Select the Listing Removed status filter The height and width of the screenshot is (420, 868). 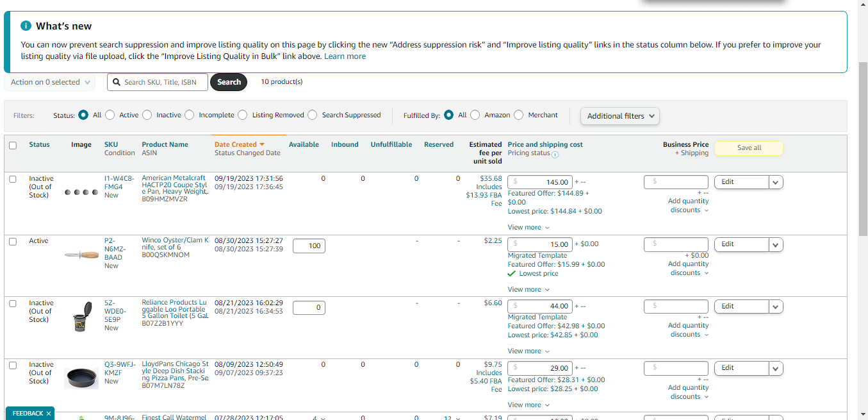[x=243, y=115]
